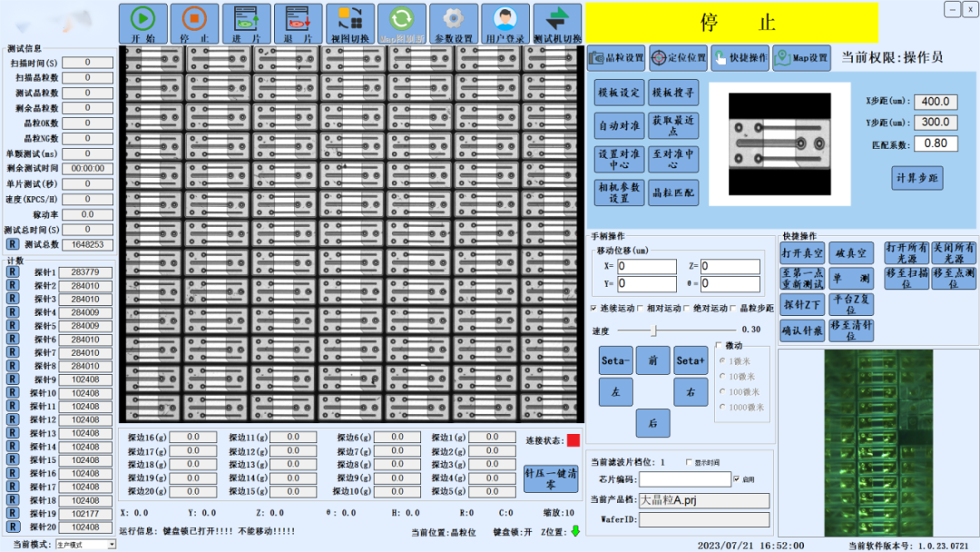The width and height of the screenshot is (980, 552).
Task: Reset counter R icon for 探针1
Action: tap(13, 272)
